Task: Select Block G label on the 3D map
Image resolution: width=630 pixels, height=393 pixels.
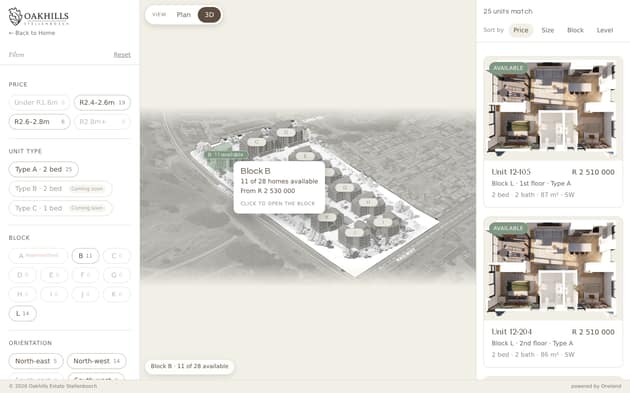Action: (344, 187)
